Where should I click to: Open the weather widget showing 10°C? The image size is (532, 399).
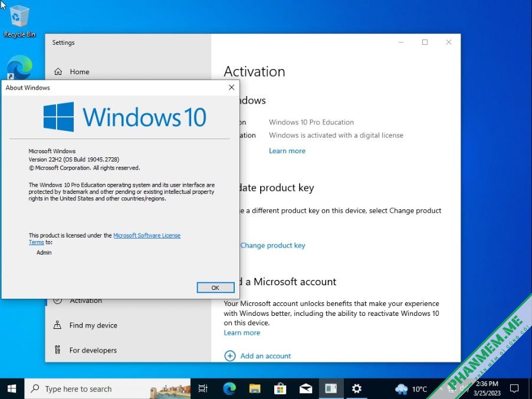point(411,389)
